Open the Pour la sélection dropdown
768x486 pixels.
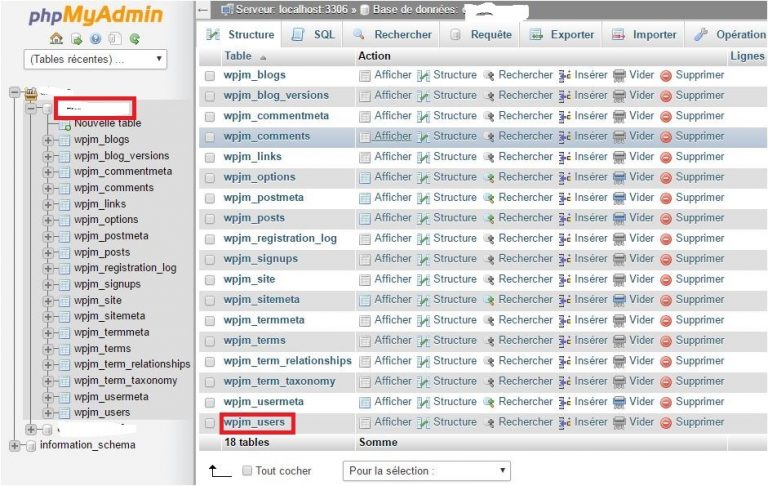427,471
